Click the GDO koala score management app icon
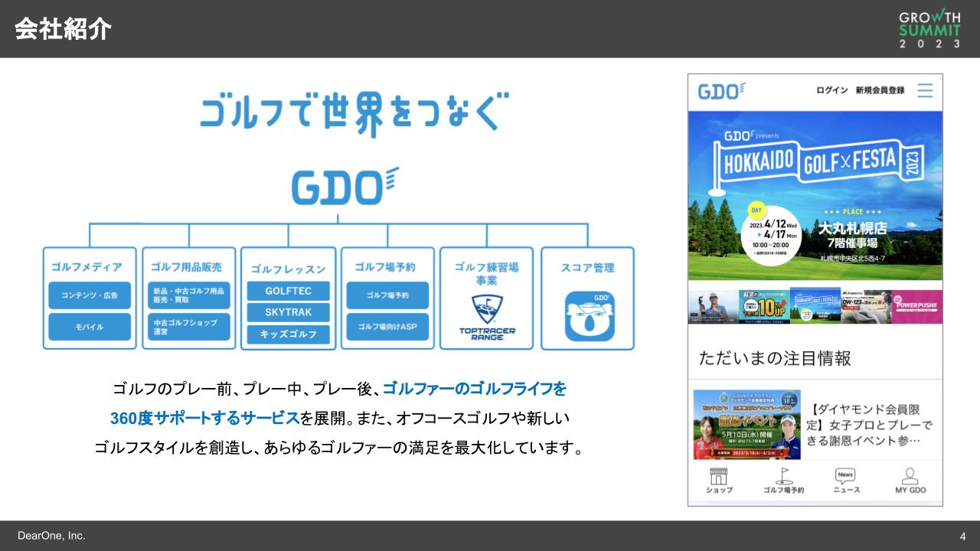The height and width of the screenshot is (551, 980). (587, 315)
